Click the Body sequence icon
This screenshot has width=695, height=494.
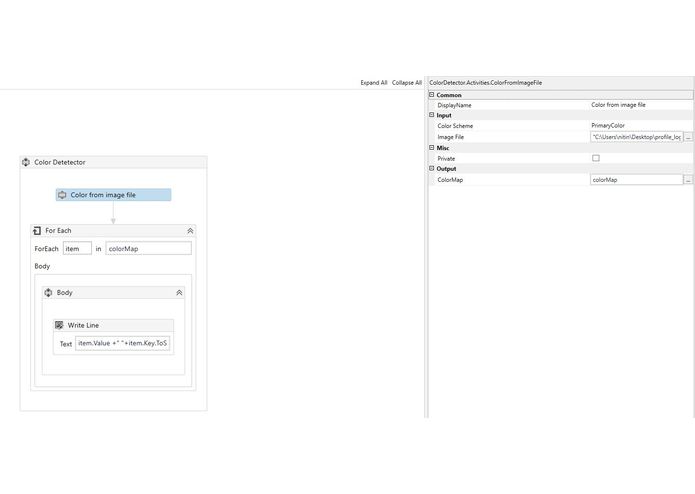coord(48,292)
